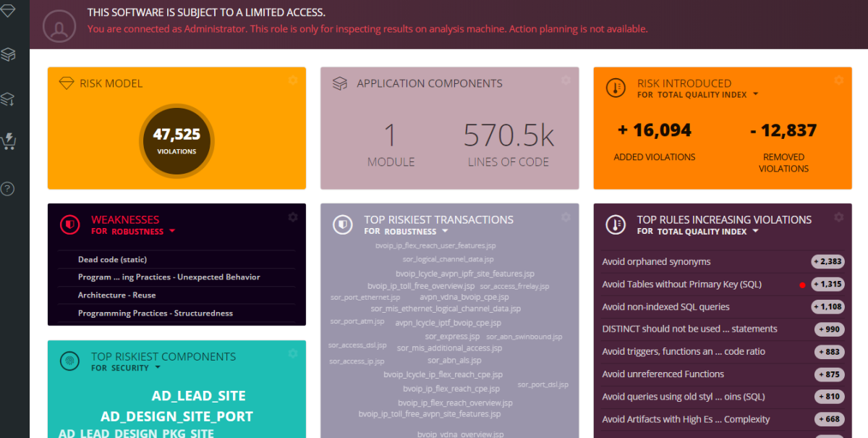Click the AD_DESIGN_SITE_PORT component
The image size is (868, 438).
click(176, 416)
